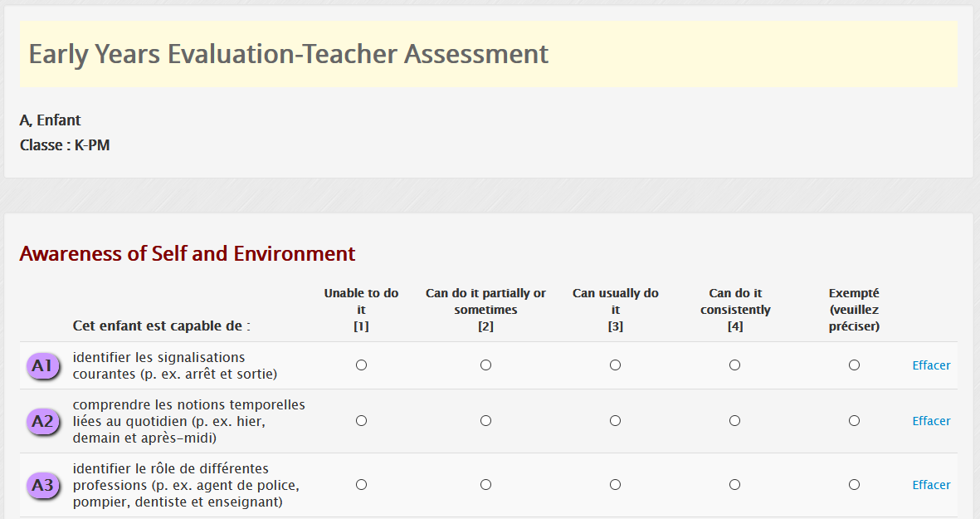Select 'Can usually do it' for A3
The height and width of the screenshot is (519, 980).
pyautogui.click(x=616, y=485)
